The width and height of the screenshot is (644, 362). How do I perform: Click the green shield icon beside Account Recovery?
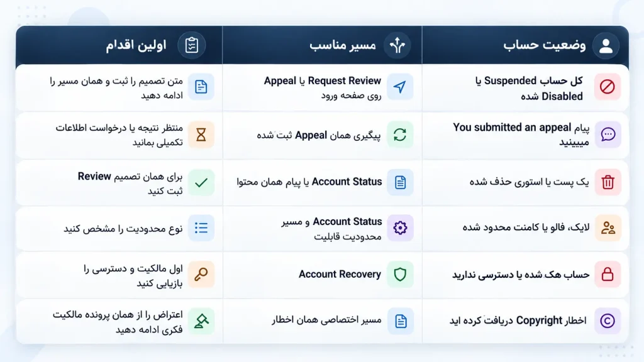[399, 274]
